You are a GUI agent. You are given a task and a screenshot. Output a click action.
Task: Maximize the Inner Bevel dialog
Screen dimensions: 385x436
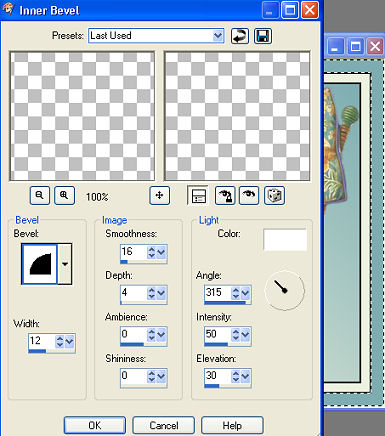pos(290,10)
